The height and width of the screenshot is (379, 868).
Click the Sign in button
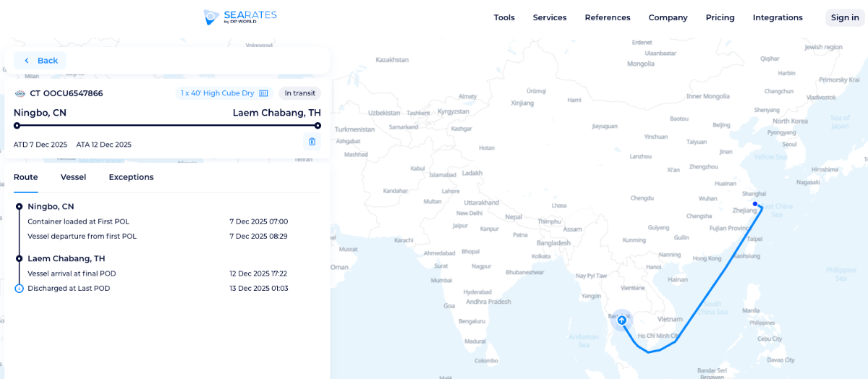tap(844, 17)
